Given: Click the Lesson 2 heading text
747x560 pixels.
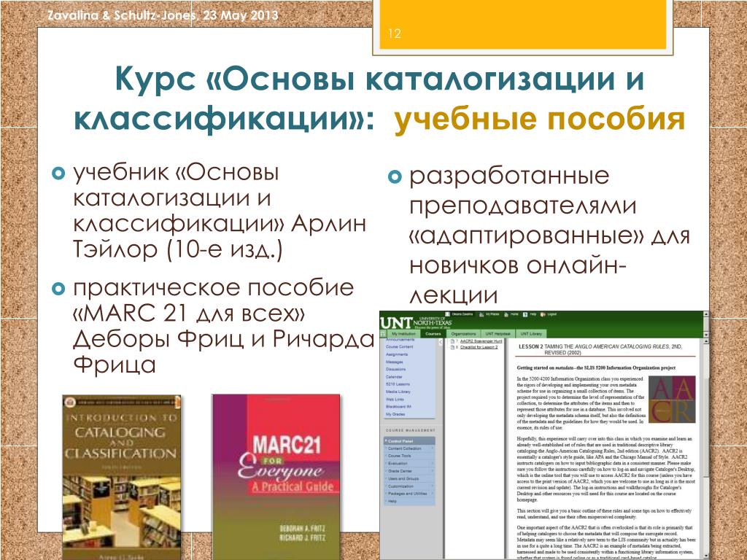Looking at the screenshot, I should point(600,349).
